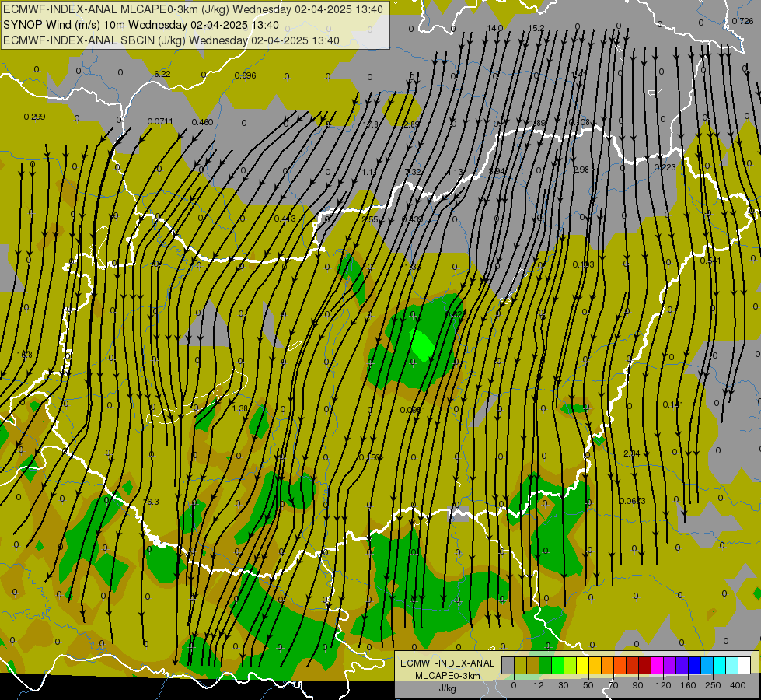The width and height of the screenshot is (761, 700).
Task: Click the '0.726' value on the map
Action: (x=742, y=21)
